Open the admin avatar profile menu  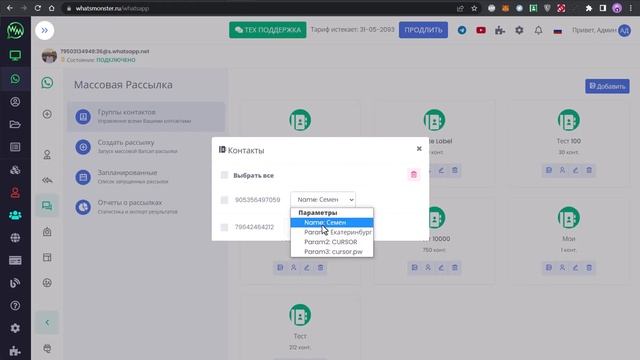click(x=624, y=31)
